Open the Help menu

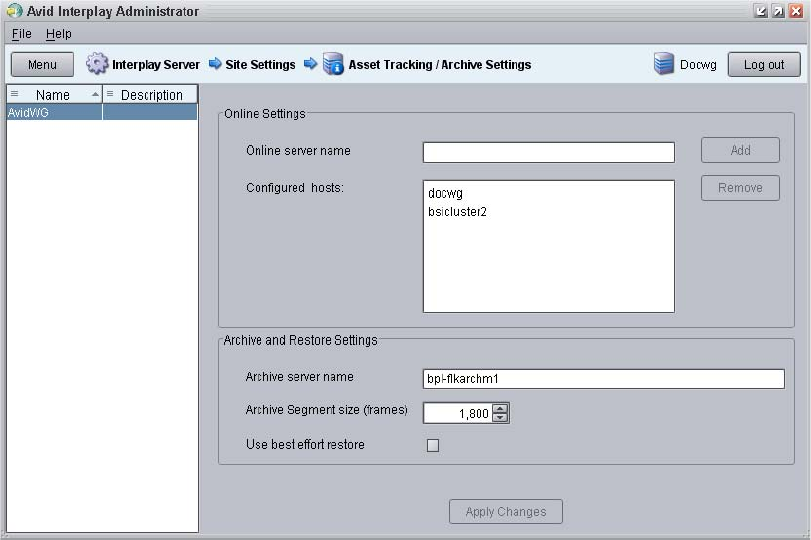tap(58, 34)
